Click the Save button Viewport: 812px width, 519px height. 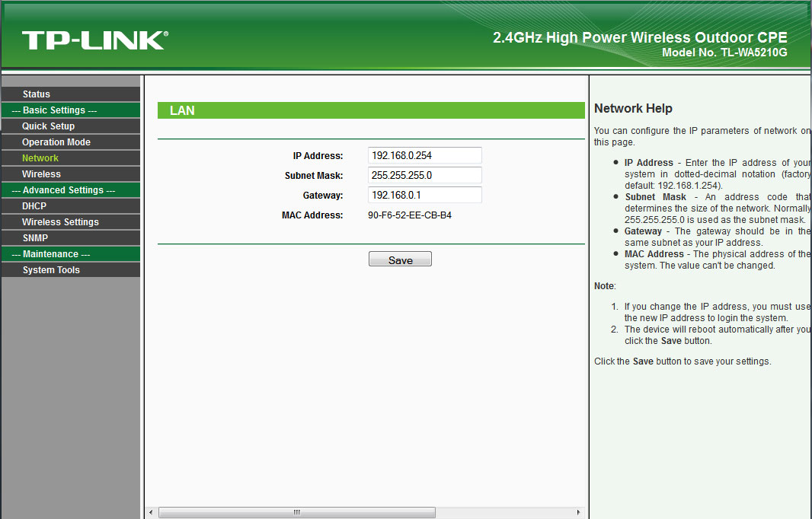pos(399,258)
